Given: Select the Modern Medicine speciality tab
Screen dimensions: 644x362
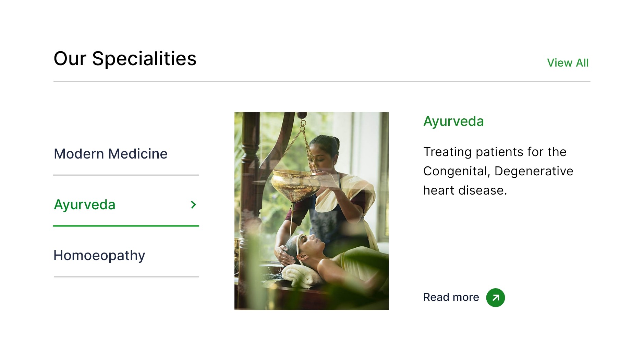Looking at the screenshot, I should click(110, 154).
